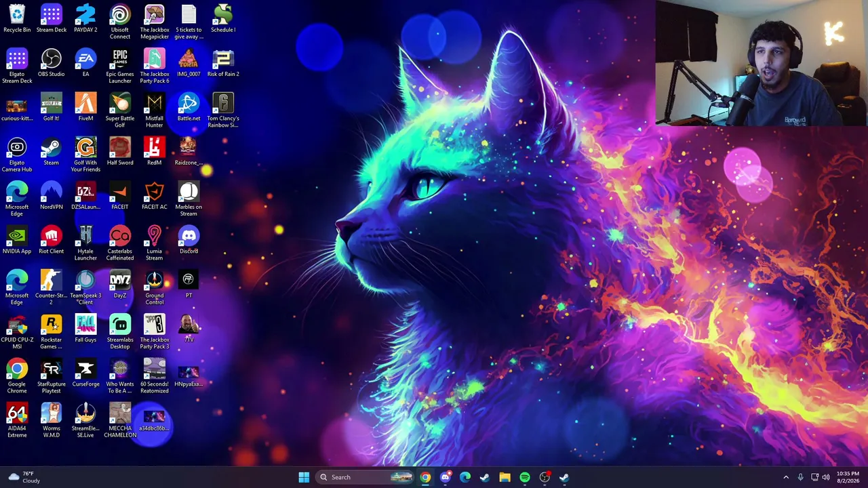Screen dimensions: 868x488
Task: Open the Battle.net desktop shortcut
Action: click(189, 107)
